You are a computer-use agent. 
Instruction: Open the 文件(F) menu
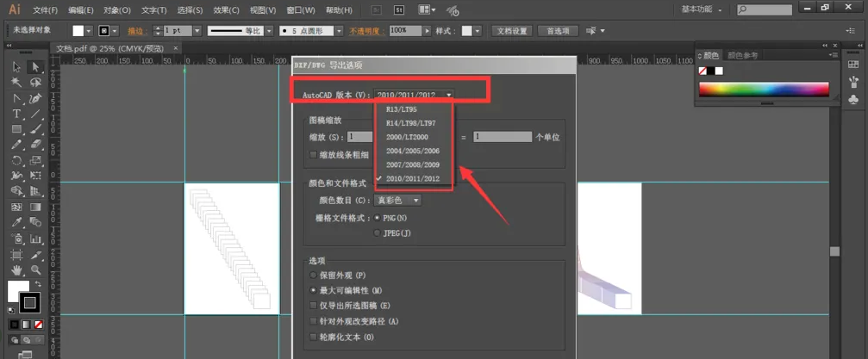tap(46, 10)
